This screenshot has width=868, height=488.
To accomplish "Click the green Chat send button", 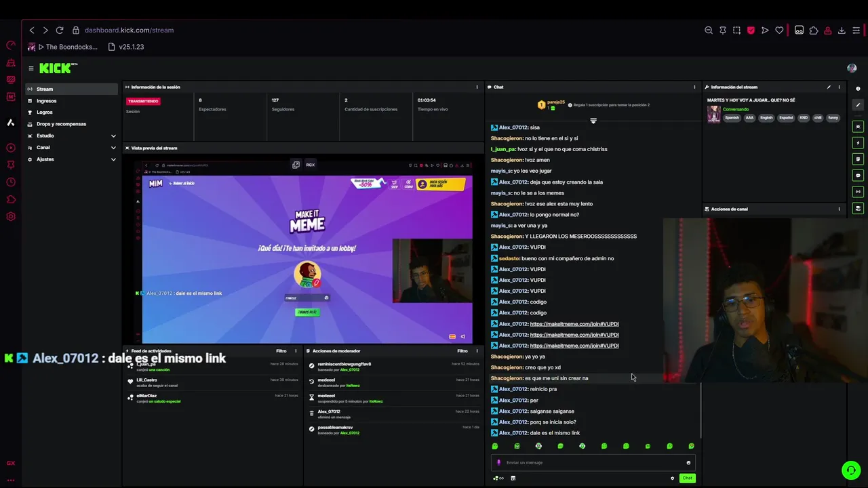I will [x=687, y=478].
